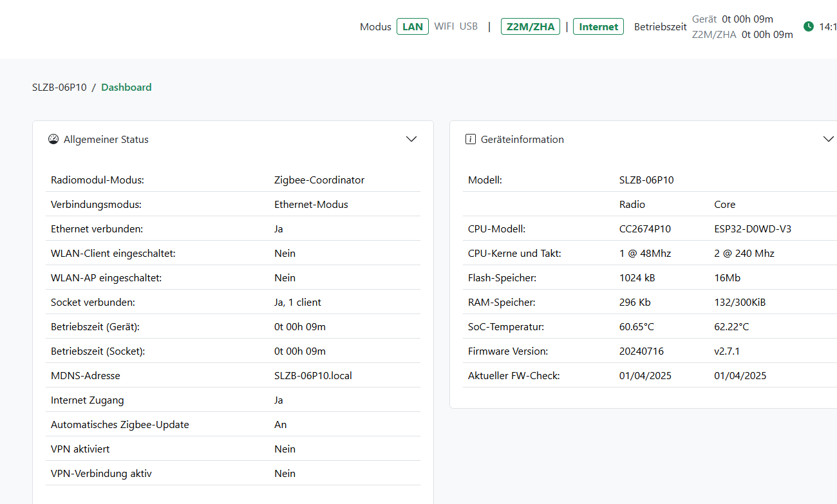Viewport: 837px width, 504px height.
Task: Click the MDNS-Adresse label
Action: point(86,376)
